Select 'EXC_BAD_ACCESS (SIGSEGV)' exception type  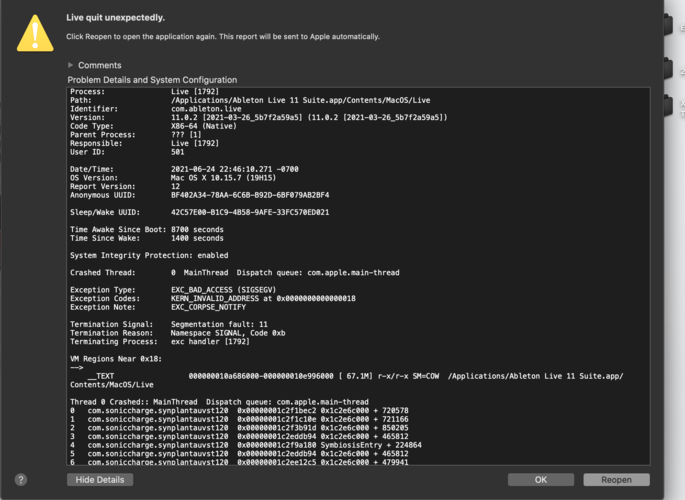pyautogui.click(x=224, y=290)
